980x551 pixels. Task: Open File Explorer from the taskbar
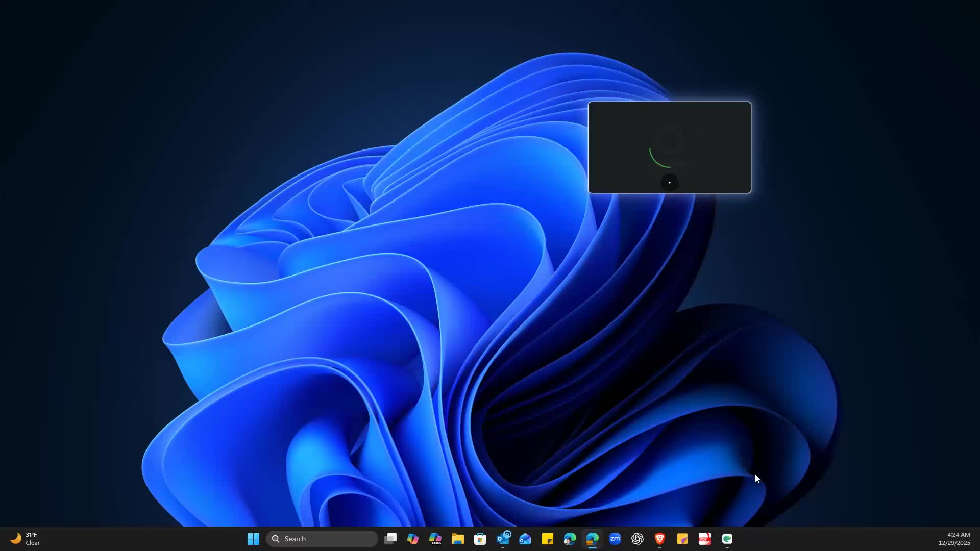point(458,539)
